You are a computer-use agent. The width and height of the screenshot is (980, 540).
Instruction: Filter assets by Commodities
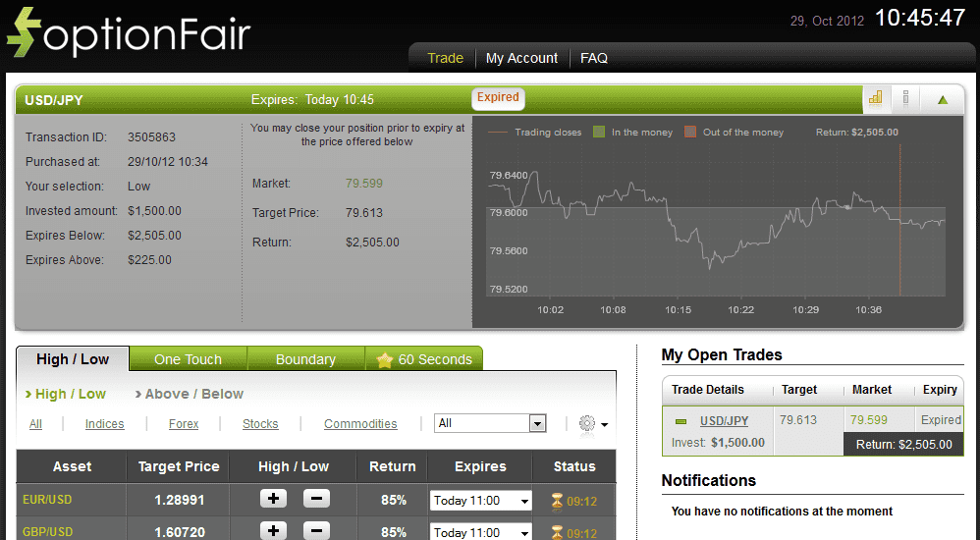click(360, 424)
